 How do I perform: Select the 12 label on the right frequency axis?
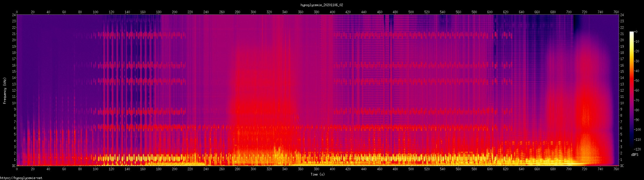(x=622, y=90)
